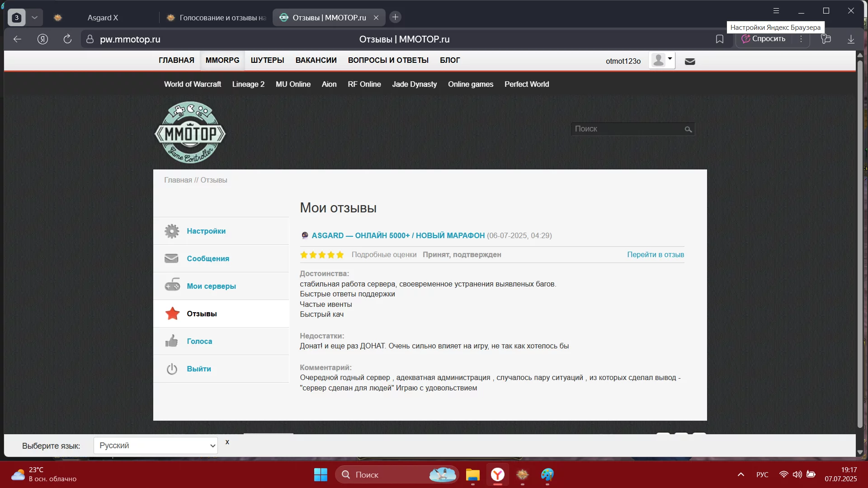The height and width of the screenshot is (488, 868).
Task: Open the mail envelope icon in header
Action: click(x=690, y=61)
